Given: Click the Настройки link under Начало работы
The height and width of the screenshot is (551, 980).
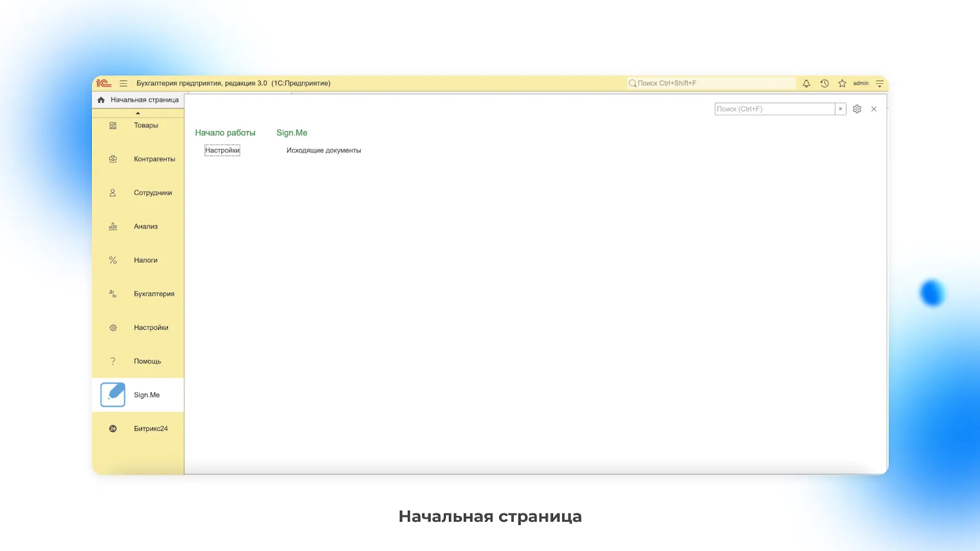Looking at the screenshot, I should (222, 151).
